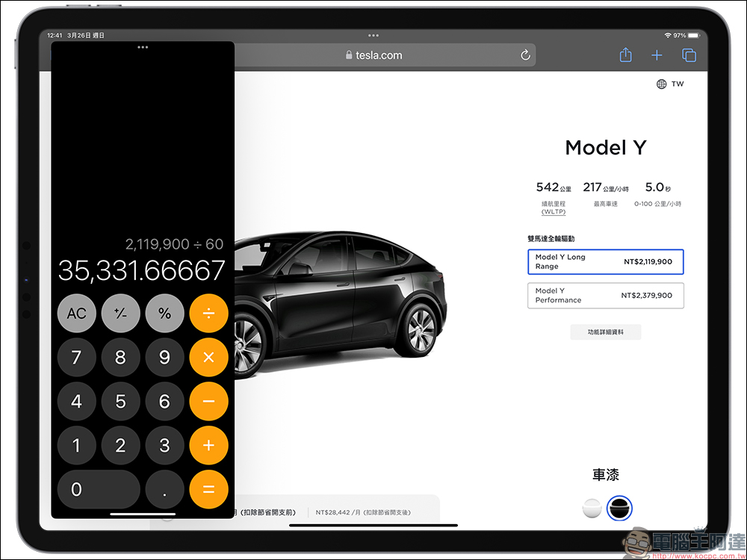Tap the plus operator key
The height and width of the screenshot is (560, 747).
pyautogui.click(x=208, y=445)
